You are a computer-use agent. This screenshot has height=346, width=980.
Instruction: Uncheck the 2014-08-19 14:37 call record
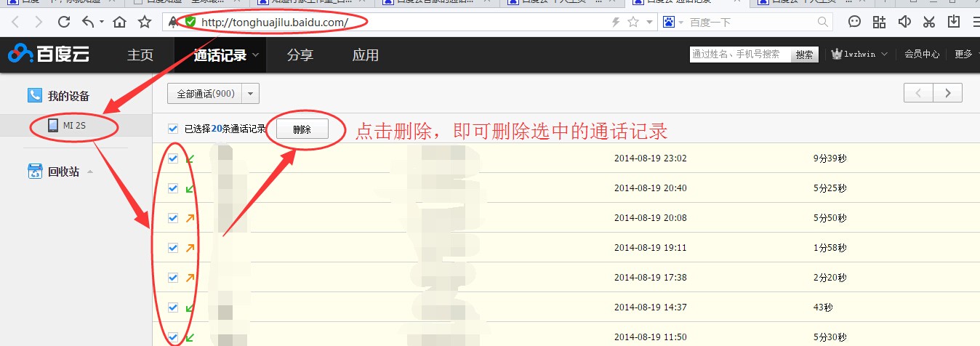tap(173, 307)
